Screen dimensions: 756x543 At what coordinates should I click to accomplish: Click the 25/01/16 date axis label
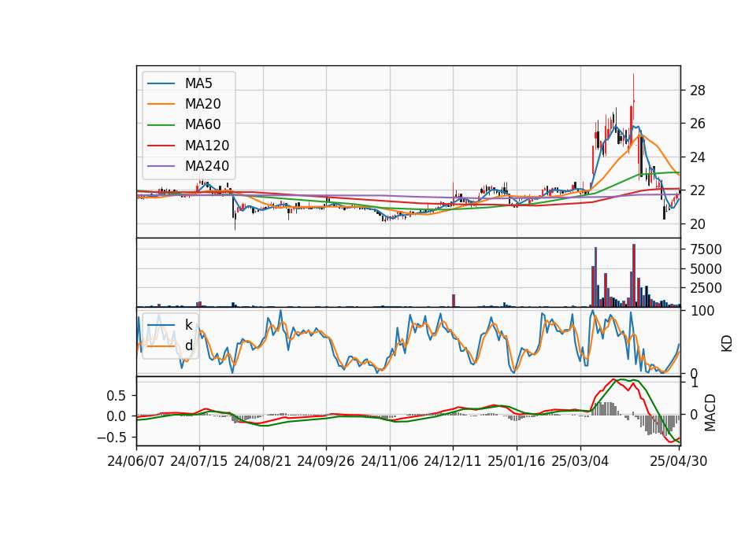click(517, 461)
